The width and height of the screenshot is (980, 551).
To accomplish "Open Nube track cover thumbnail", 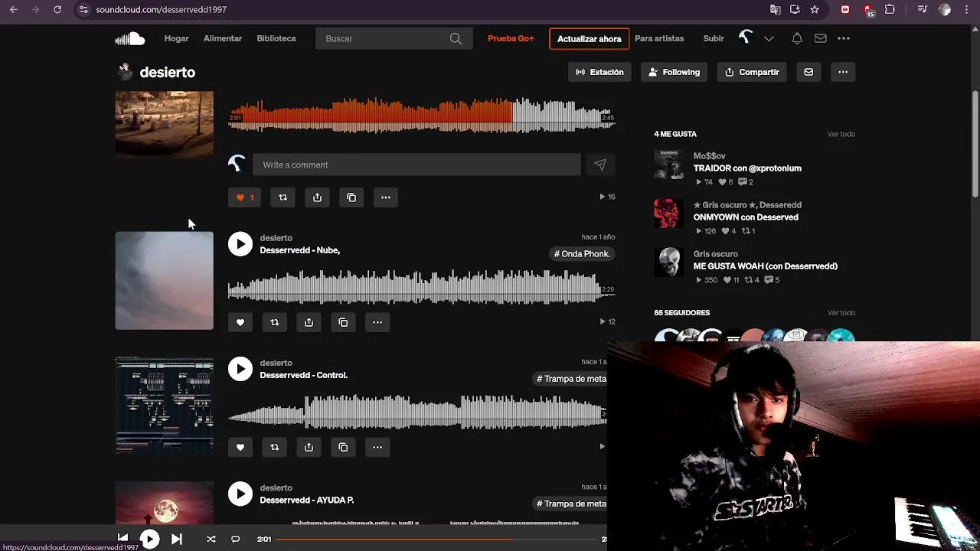I will 165,281.
